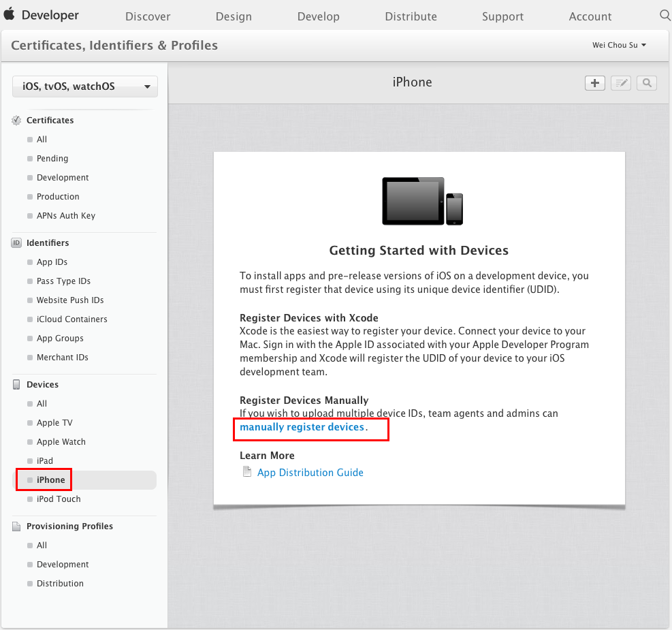Select Merchant IDs

(x=63, y=358)
